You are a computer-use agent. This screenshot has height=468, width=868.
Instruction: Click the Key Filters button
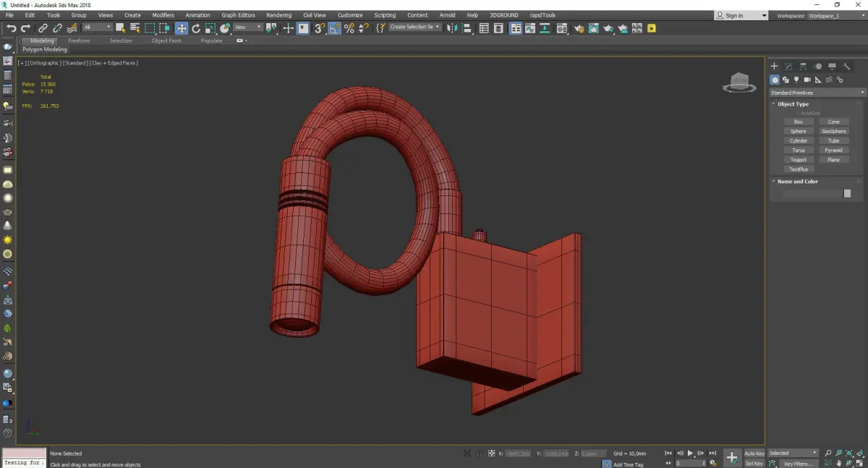798,464
